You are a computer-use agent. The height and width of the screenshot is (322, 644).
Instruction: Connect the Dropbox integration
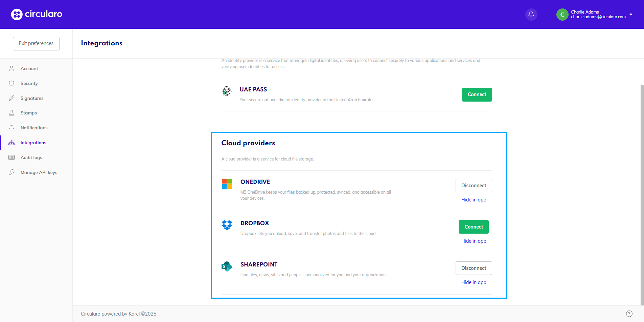[474, 227]
